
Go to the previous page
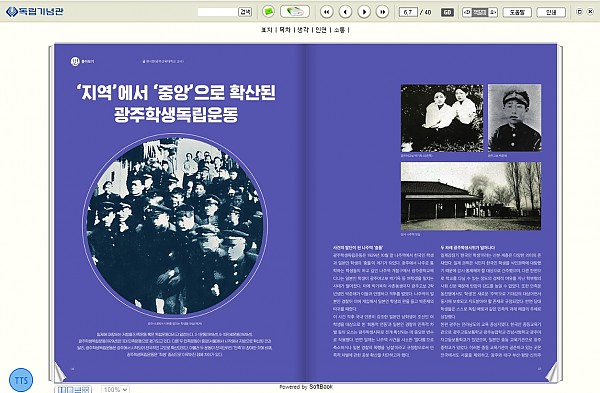[x=345, y=12]
